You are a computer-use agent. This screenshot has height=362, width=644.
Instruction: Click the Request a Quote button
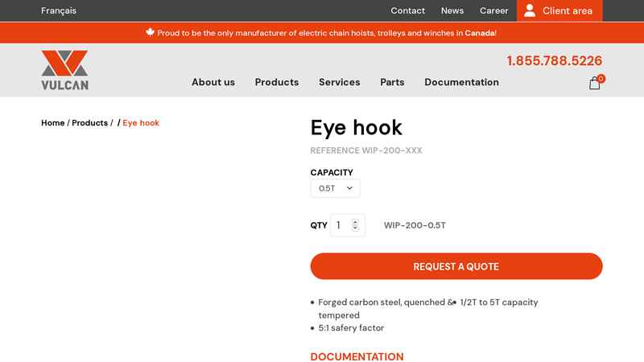click(x=456, y=266)
